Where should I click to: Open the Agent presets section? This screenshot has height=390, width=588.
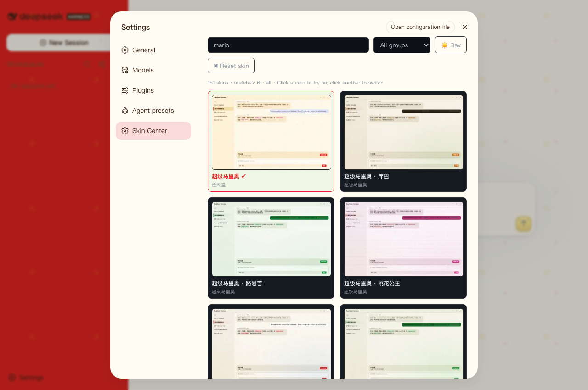pos(153,111)
